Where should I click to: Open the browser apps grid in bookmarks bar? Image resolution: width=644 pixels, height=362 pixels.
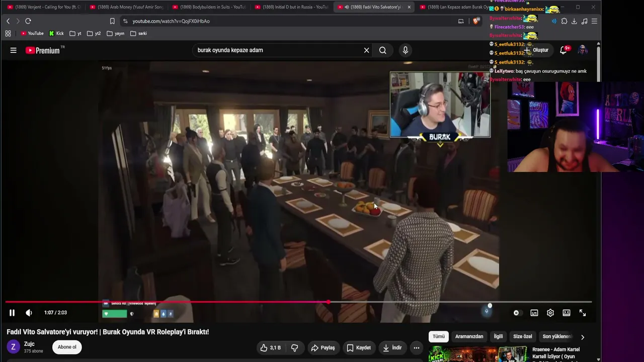tap(8, 33)
